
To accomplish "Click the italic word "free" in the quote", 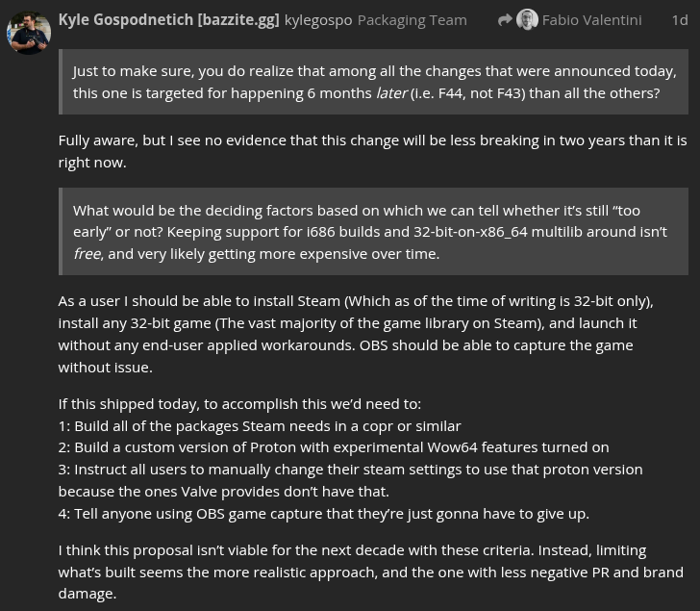I will pos(87,253).
